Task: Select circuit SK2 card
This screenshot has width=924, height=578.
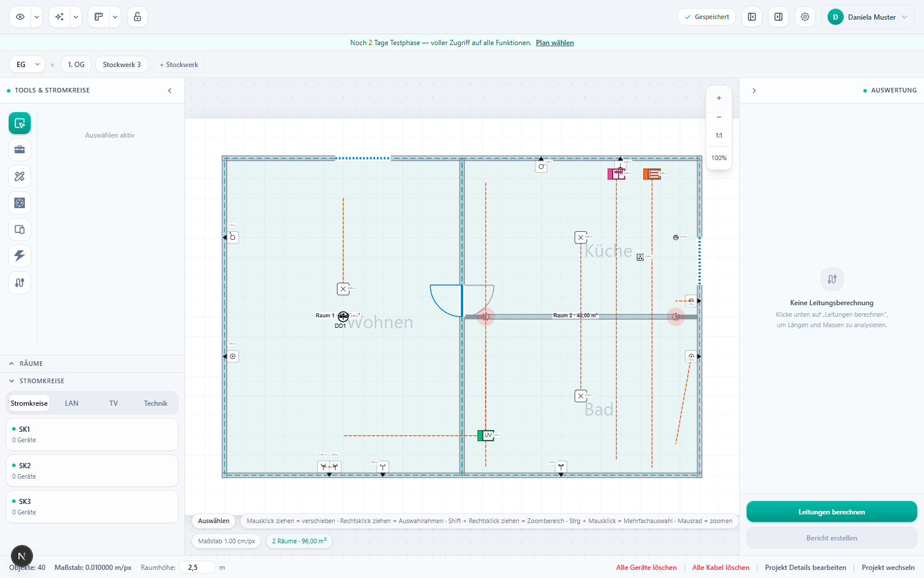Action: pos(92,470)
